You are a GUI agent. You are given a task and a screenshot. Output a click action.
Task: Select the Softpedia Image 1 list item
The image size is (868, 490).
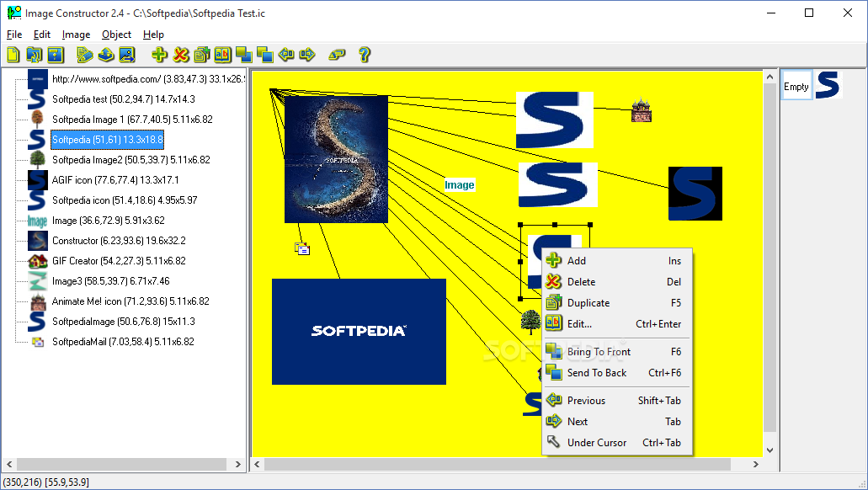coord(132,120)
